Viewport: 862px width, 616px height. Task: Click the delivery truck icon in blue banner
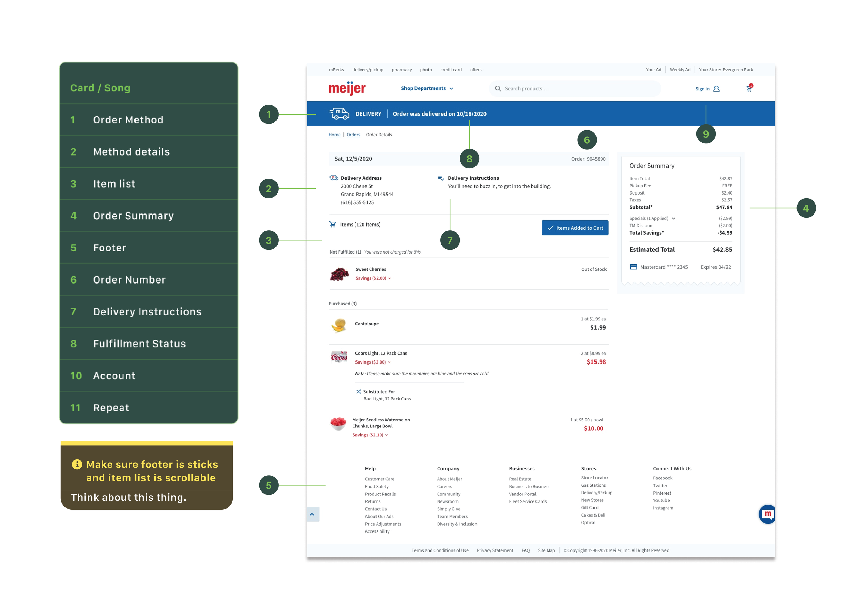coord(339,113)
